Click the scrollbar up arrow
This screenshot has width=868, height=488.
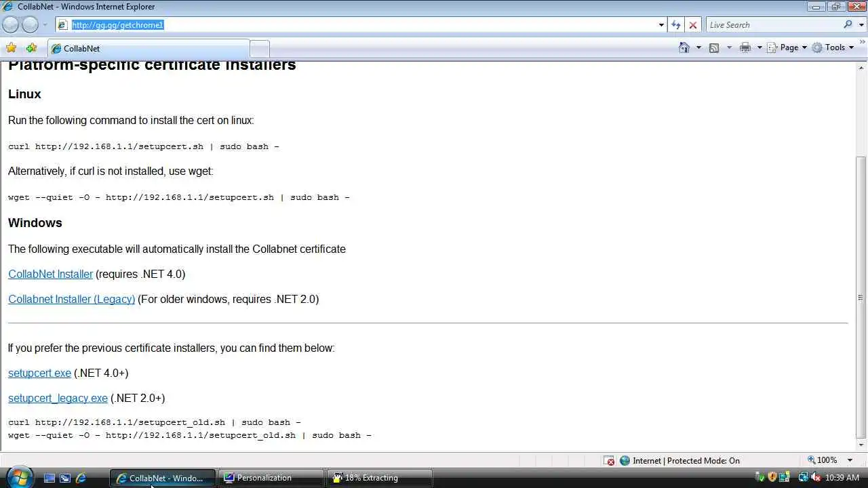pos(861,67)
